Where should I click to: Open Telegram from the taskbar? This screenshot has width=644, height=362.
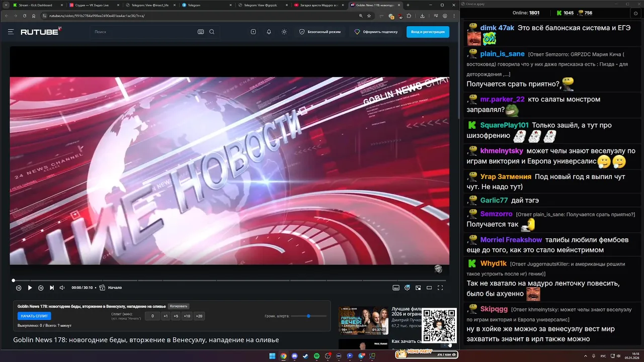click(361, 356)
